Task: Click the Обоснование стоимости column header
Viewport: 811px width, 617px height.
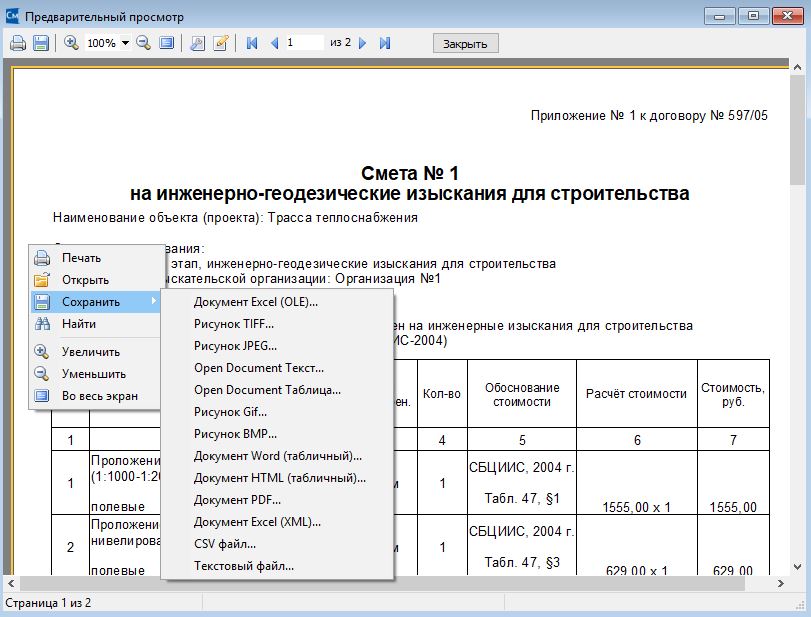Action: (x=522, y=395)
